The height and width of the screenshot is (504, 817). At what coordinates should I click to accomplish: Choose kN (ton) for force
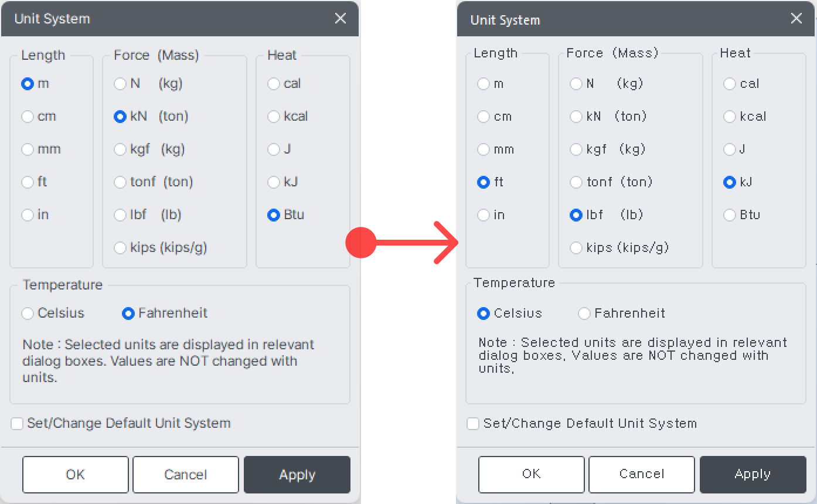tap(120, 117)
